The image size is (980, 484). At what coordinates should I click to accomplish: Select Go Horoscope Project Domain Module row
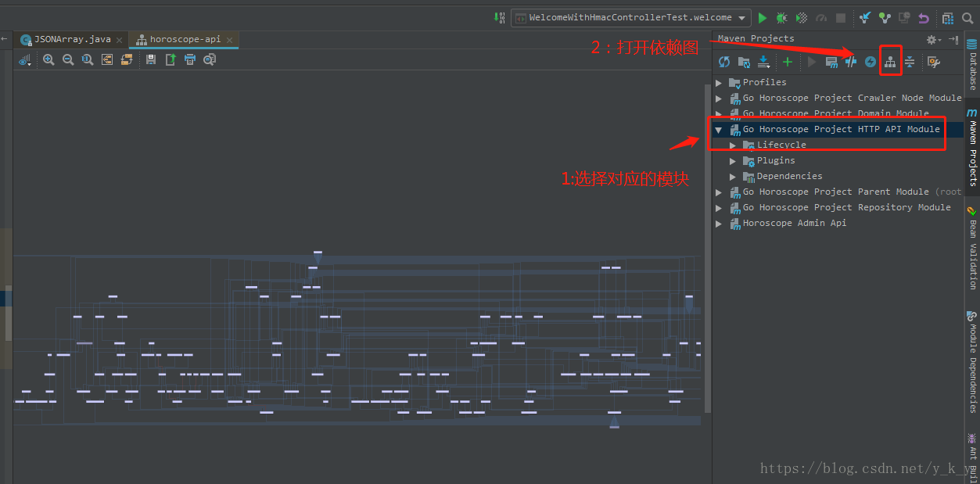[838, 113]
